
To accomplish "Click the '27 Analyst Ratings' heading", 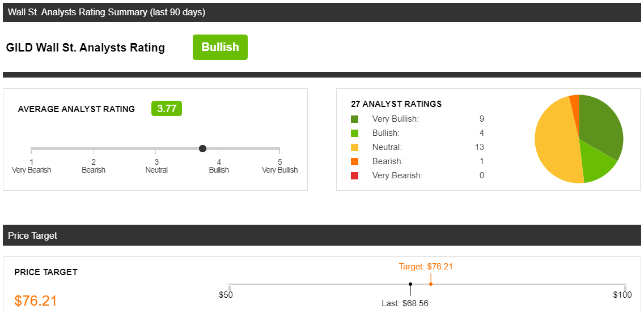I will tap(396, 104).
